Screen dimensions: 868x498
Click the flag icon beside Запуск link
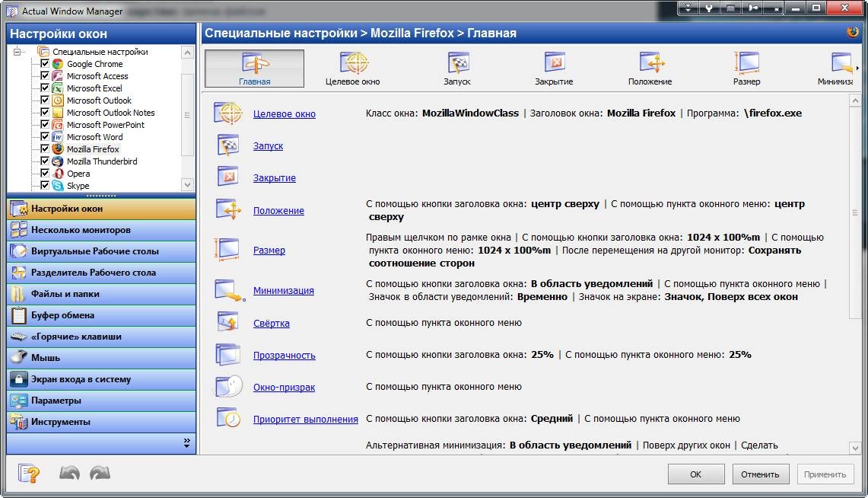[x=229, y=145]
